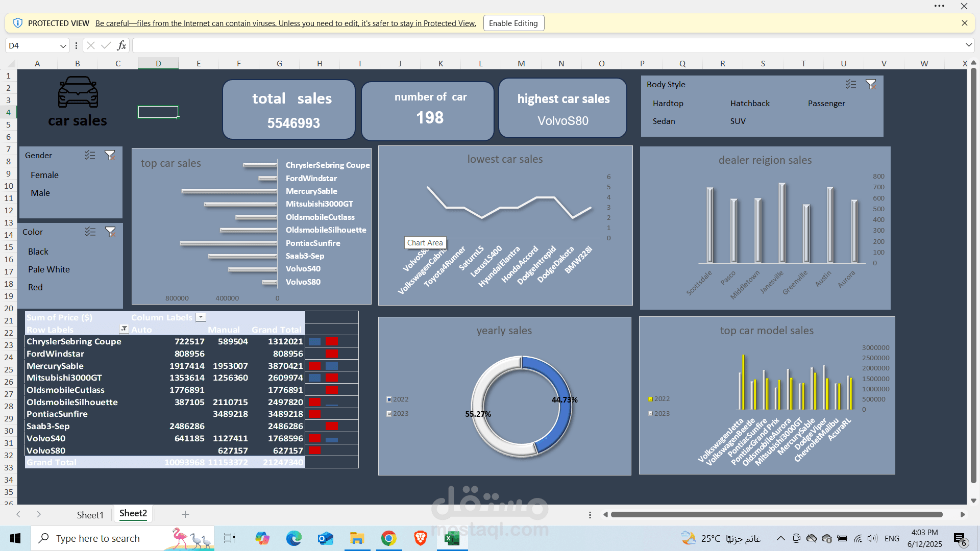The width and height of the screenshot is (980, 551).
Task: Open the Column Labels filter dropdown
Action: click(201, 317)
